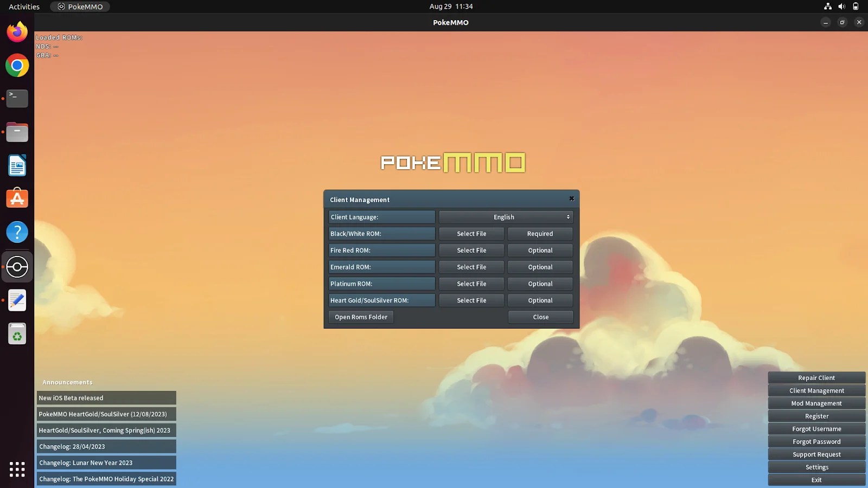Launch Firefox from the dock

point(17,32)
